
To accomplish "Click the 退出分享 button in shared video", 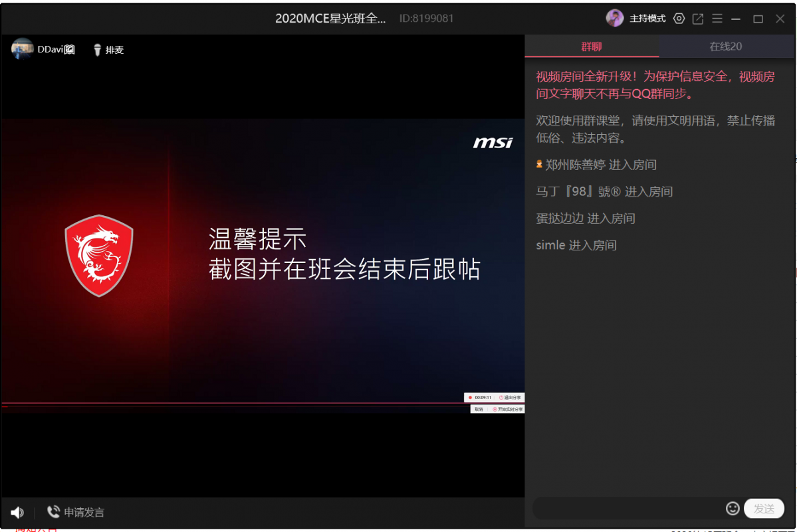I will click(x=510, y=397).
